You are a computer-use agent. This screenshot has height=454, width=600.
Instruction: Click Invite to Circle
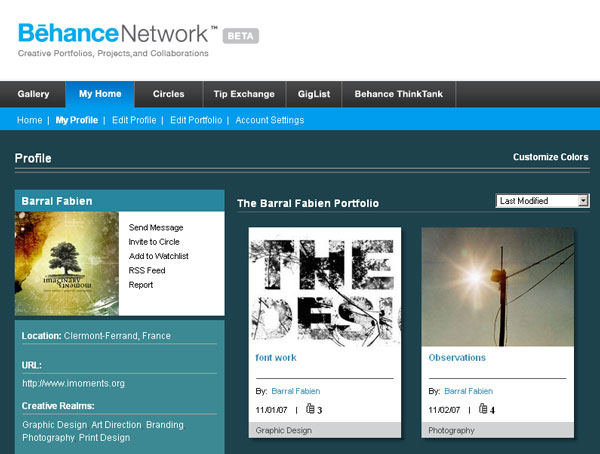coord(154,242)
